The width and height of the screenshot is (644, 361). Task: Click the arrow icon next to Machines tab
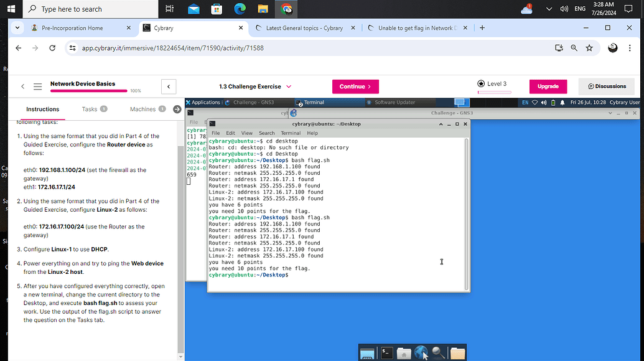[177, 109]
